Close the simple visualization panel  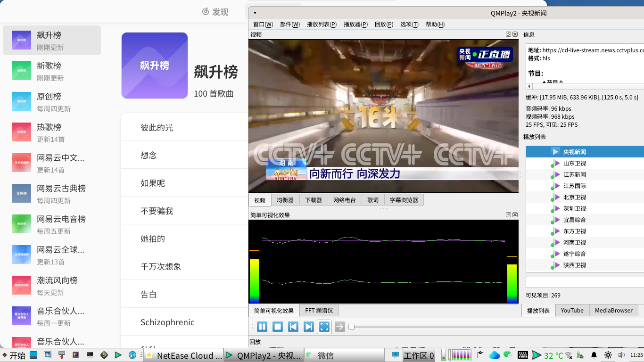tap(515, 215)
